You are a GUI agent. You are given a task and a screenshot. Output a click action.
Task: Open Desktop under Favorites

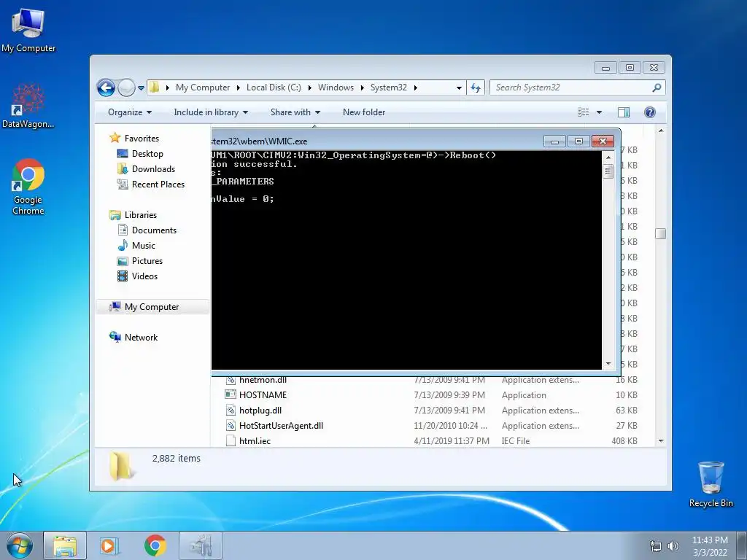coord(147,153)
